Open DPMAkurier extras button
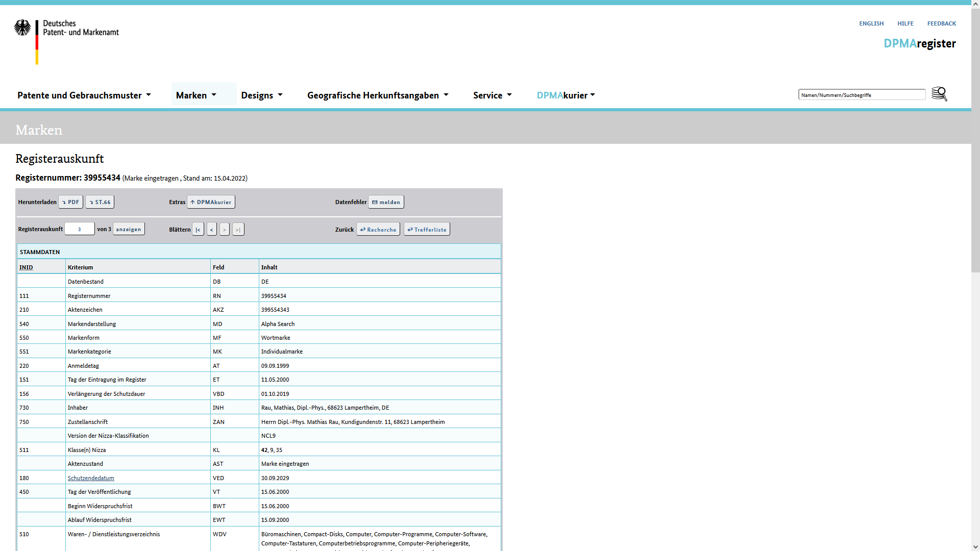The width and height of the screenshot is (980, 551). pyautogui.click(x=211, y=202)
